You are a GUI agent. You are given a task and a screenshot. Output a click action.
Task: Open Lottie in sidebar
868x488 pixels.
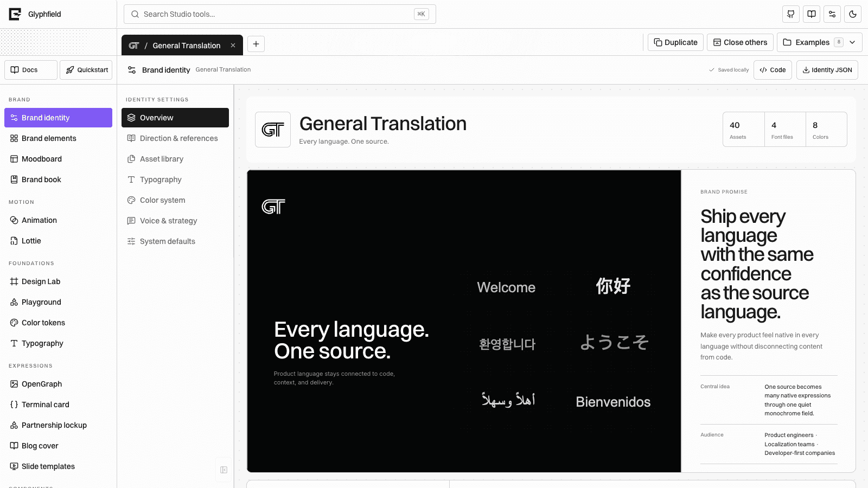(58, 241)
